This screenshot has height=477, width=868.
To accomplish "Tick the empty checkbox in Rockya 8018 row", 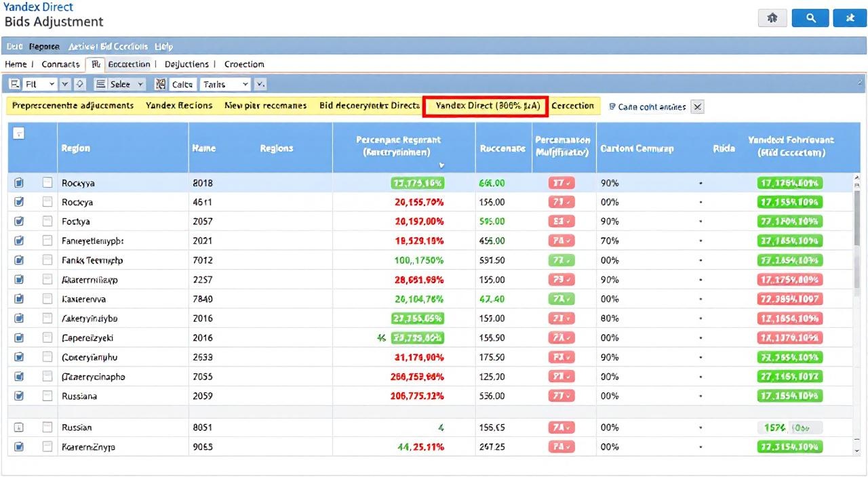I will tap(47, 182).
